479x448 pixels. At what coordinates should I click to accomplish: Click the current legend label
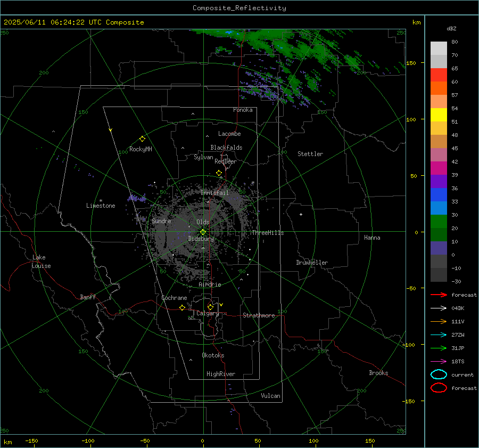point(463,375)
